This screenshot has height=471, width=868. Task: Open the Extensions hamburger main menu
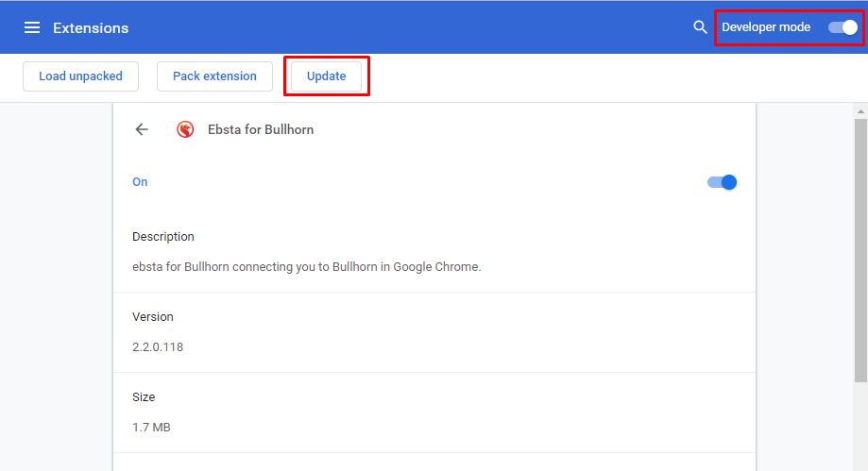pyautogui.click(x=32, y=27)
